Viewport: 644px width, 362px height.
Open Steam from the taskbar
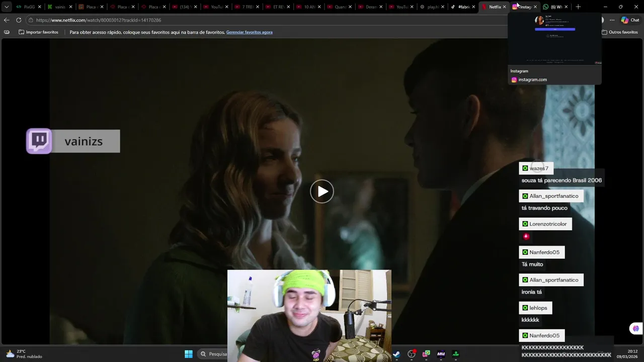[396, 354]
